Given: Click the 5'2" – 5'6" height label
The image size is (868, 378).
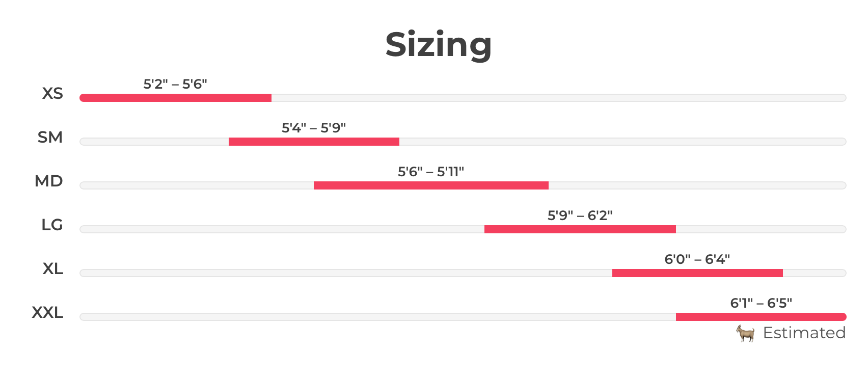Looking at the screenshot, I should (x=175, y=84).
